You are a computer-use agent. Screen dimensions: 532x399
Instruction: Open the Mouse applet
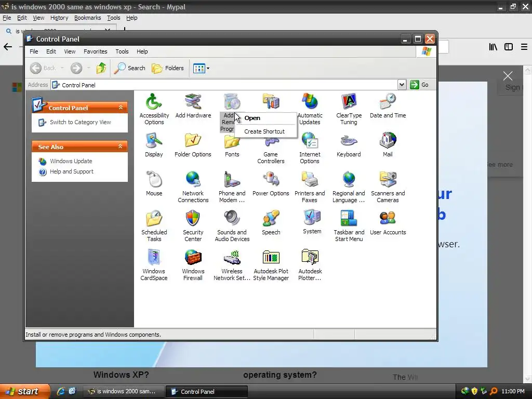(154, 184)
